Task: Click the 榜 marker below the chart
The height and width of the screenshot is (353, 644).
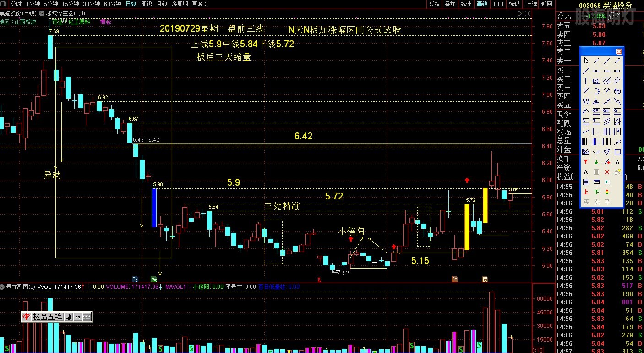Action: click(x=485, y=279)
